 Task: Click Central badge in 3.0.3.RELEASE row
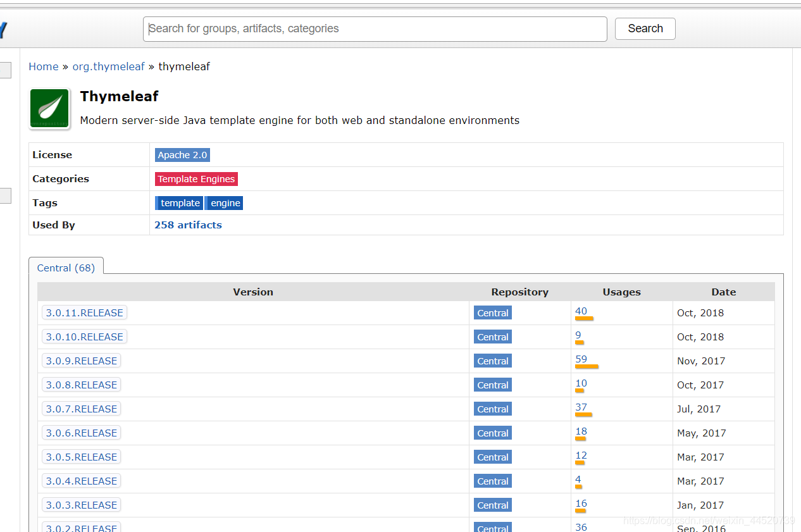[493, 505]
